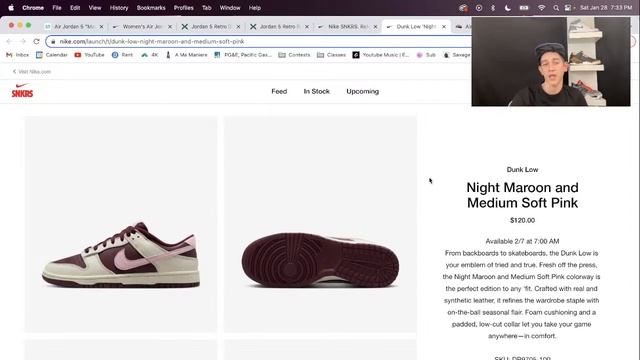This screenshot has height=360, width=640.
Task: Reload the page with the refresh icon
Action: [x=36, y=41]
